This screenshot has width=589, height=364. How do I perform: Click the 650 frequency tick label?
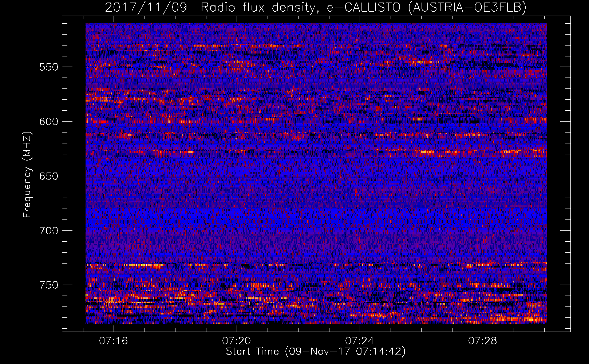click(x=49, y=176)
